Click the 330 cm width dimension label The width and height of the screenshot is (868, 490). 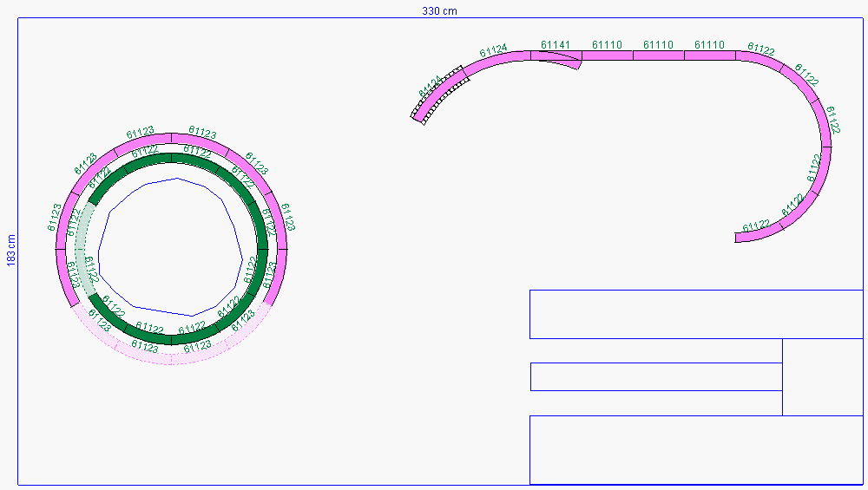(x=439, y=11)
